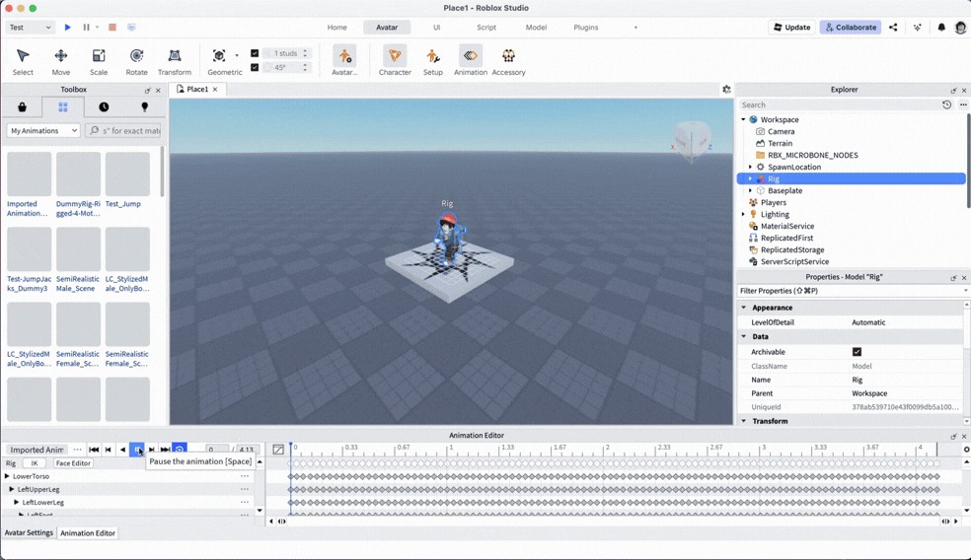Switch to the UI ribbon tab
The height and width of the screenshot is (560, 971).
436,28
